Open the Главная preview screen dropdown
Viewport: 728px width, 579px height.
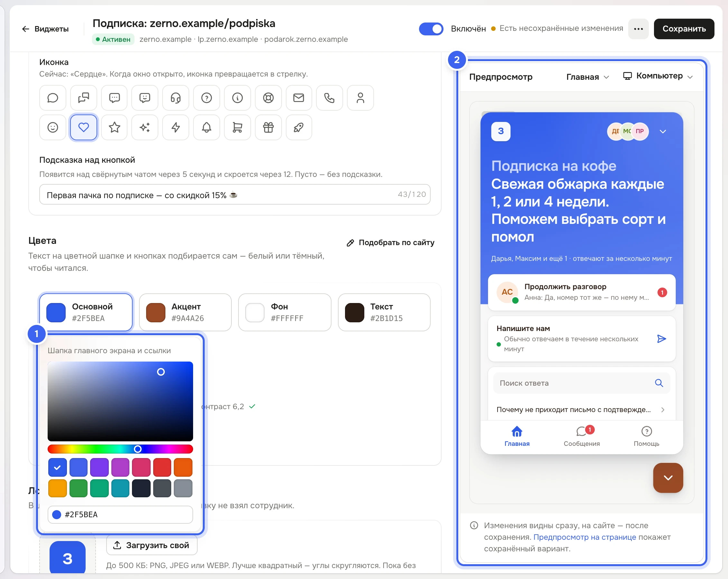[588, 77]
